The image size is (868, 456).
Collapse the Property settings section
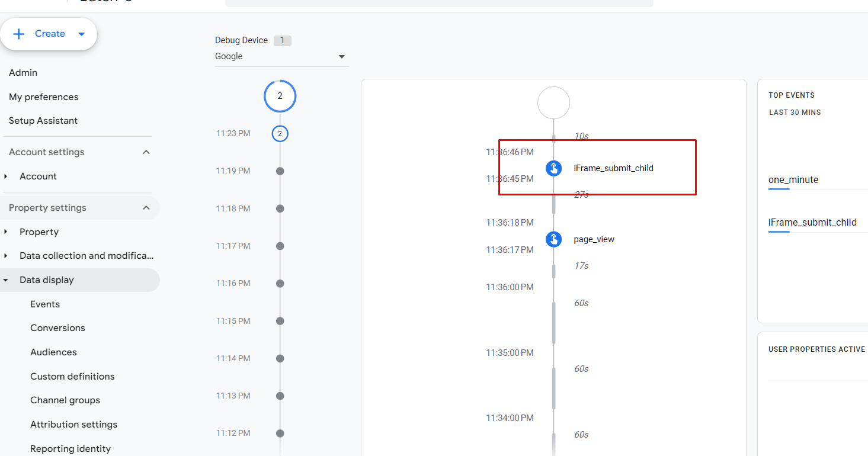pos(146,208)
